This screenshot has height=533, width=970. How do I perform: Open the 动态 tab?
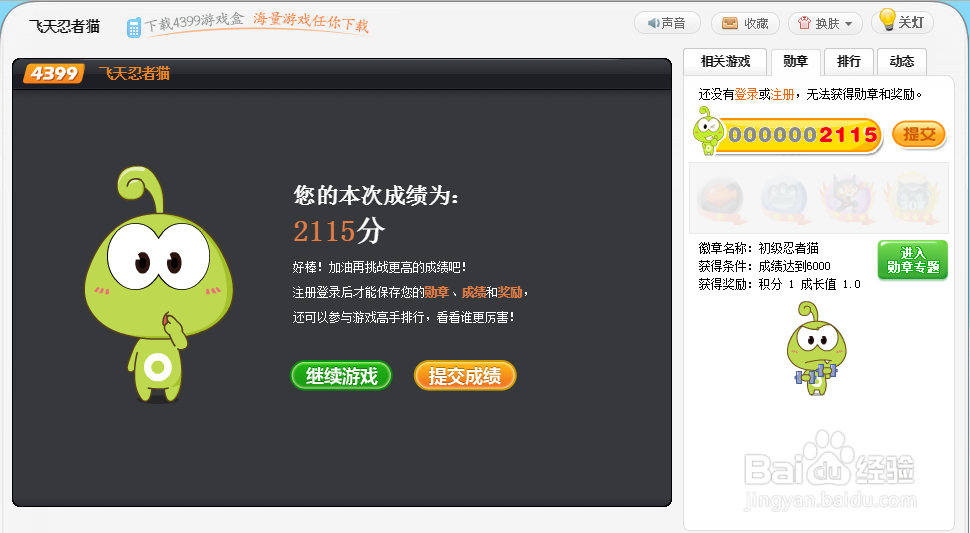[x=901, y=62]
